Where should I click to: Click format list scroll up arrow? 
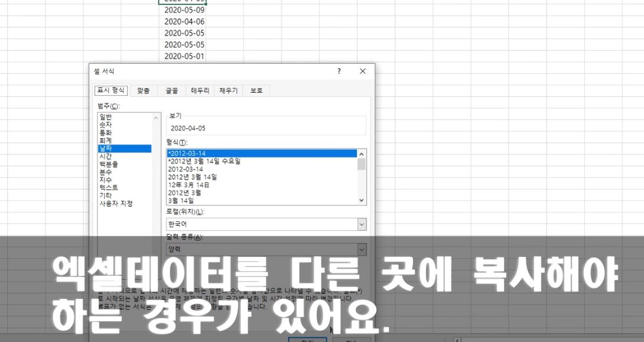click(x=362, y=154)
